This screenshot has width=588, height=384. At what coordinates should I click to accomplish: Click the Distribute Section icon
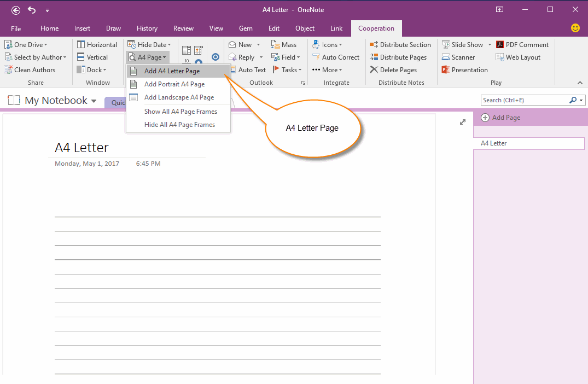click(x=374, y=45)
